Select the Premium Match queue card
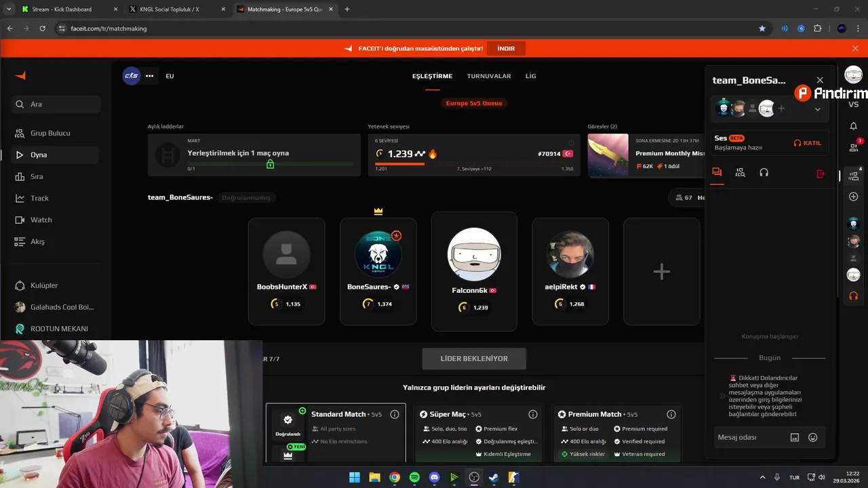Image resolution: width=868 pixels, height=488 pixels. coord(617,433)
